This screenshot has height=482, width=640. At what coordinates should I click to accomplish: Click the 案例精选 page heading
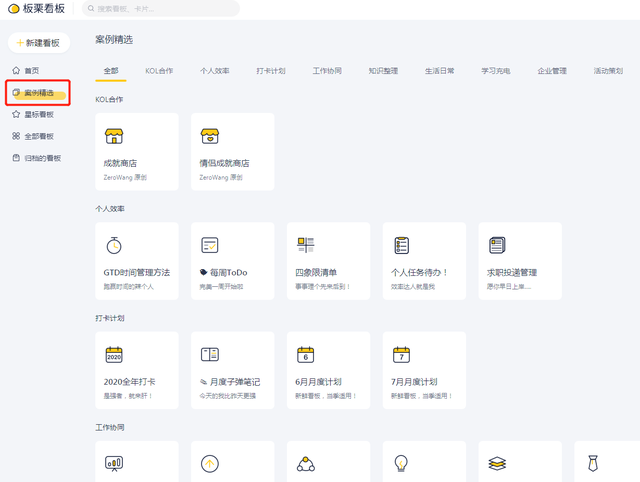point(114,40)
